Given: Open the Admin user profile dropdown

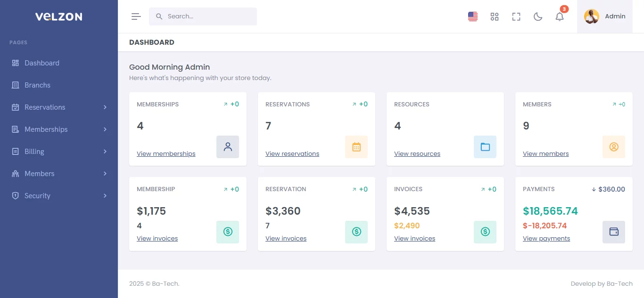Looking at the screenshot, I should pos(605,16).
